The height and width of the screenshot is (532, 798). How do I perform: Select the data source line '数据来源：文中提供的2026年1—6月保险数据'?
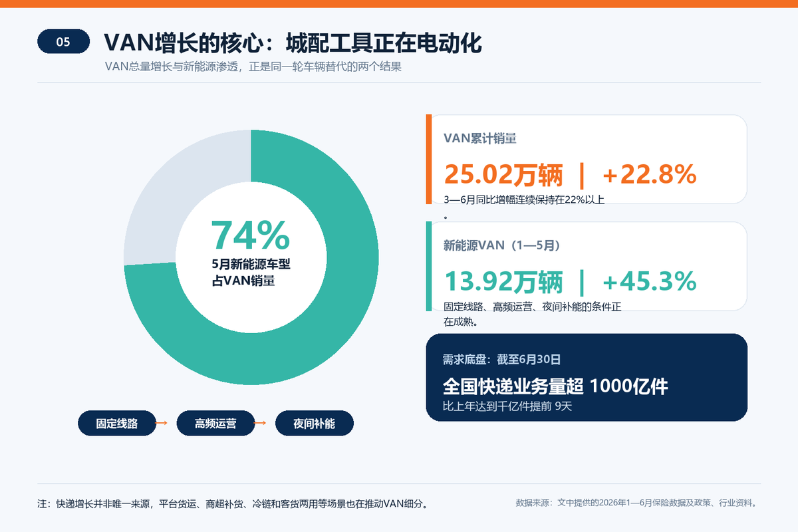(x=638, y=503)
